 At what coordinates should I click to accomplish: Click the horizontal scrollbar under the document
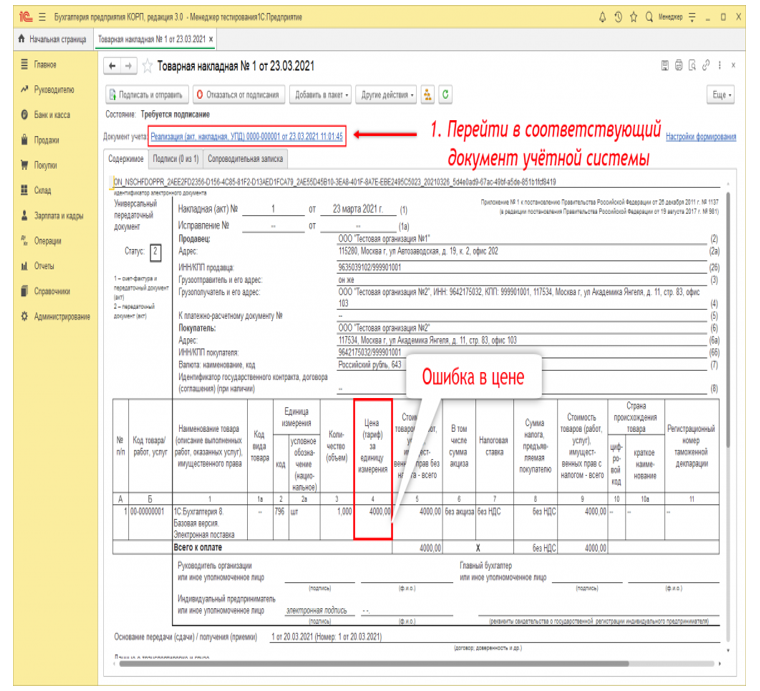coord(374,663)
